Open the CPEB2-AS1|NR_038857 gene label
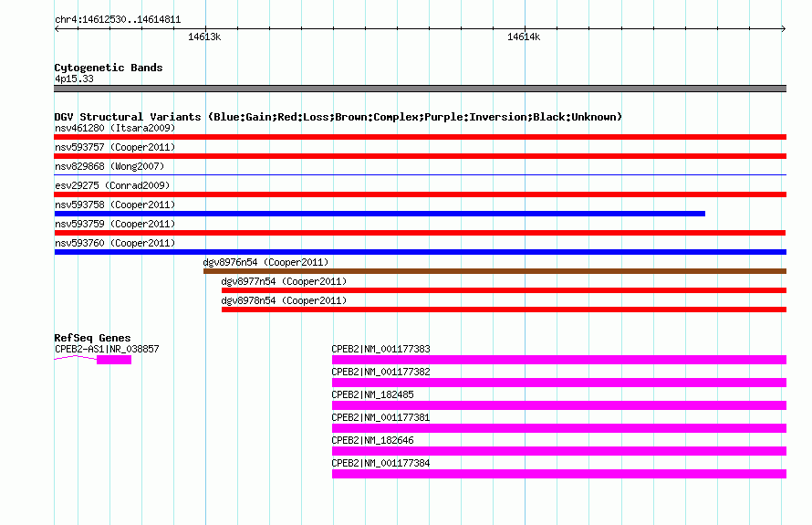This screenshot has width=812, height=525. click(107, 350)
